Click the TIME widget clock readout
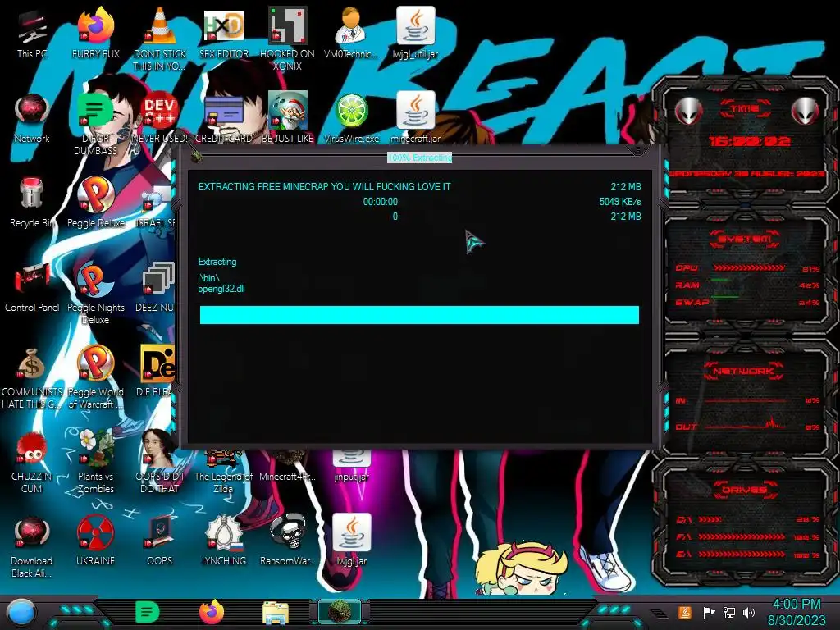 click(x=749, y=141)
